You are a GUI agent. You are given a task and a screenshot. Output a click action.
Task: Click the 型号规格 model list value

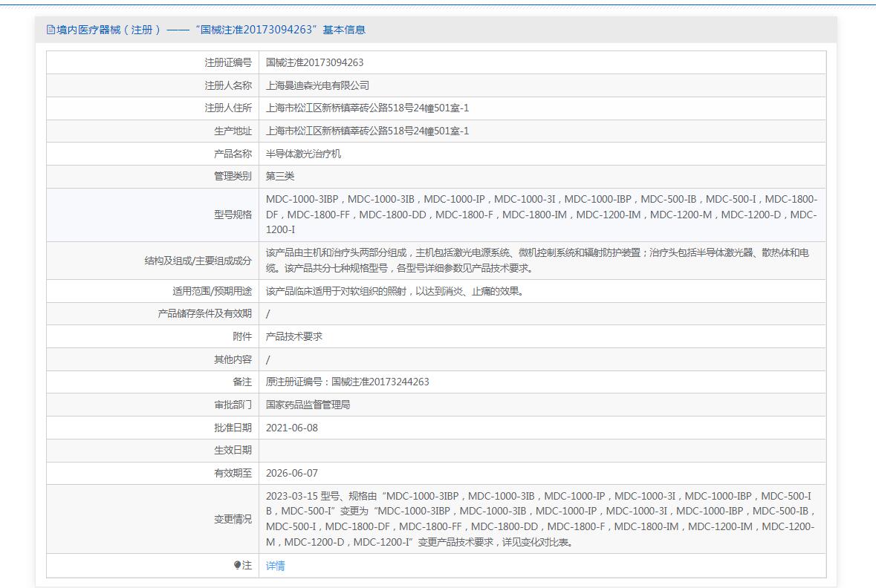tap(542, 215)
